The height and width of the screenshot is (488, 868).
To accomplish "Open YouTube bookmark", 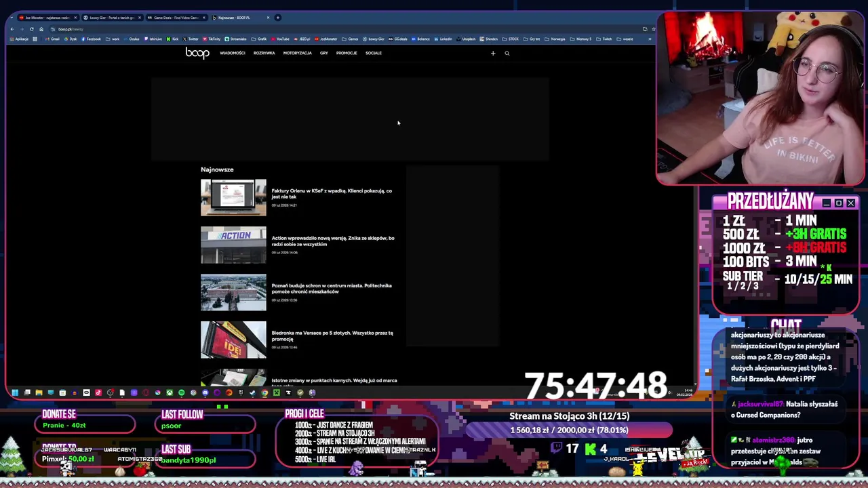I will coord(280,39).
